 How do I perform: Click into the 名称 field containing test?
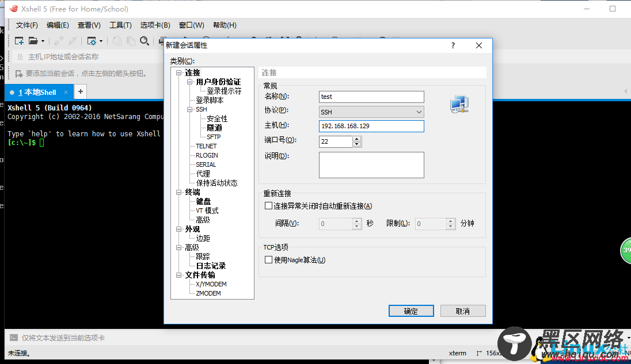point(371,97)
